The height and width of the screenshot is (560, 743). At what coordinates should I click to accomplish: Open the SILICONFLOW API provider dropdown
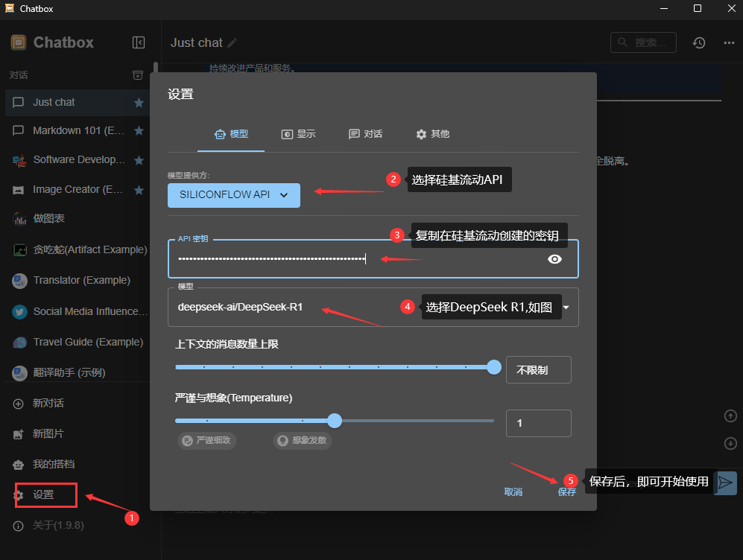pyautogui.click(x=233, y=195)
